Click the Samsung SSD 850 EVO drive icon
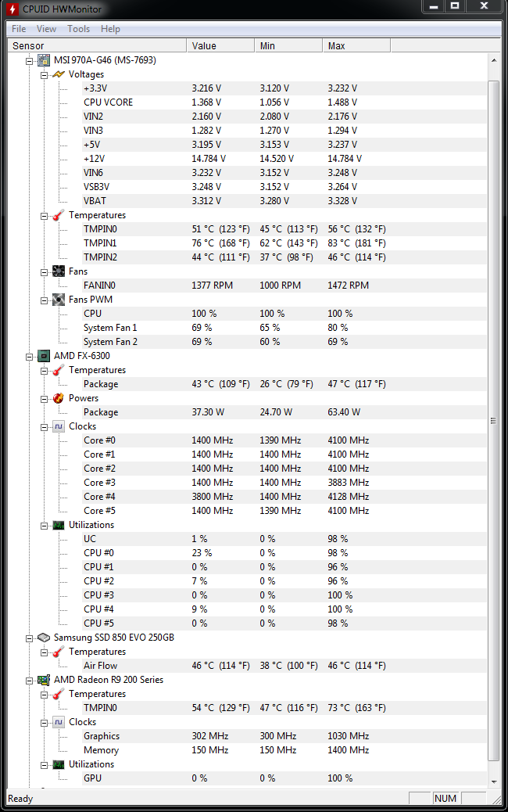Viewport: 508px width, 812px height. [x=44, y=638]
